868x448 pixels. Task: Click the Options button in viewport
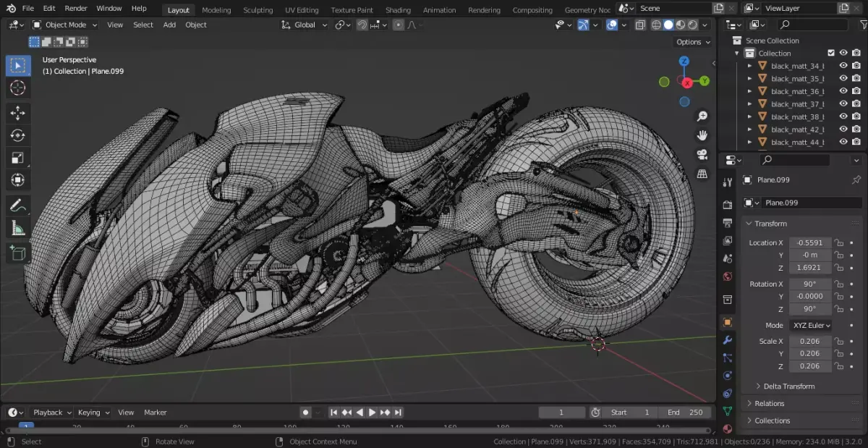[692, 42]
